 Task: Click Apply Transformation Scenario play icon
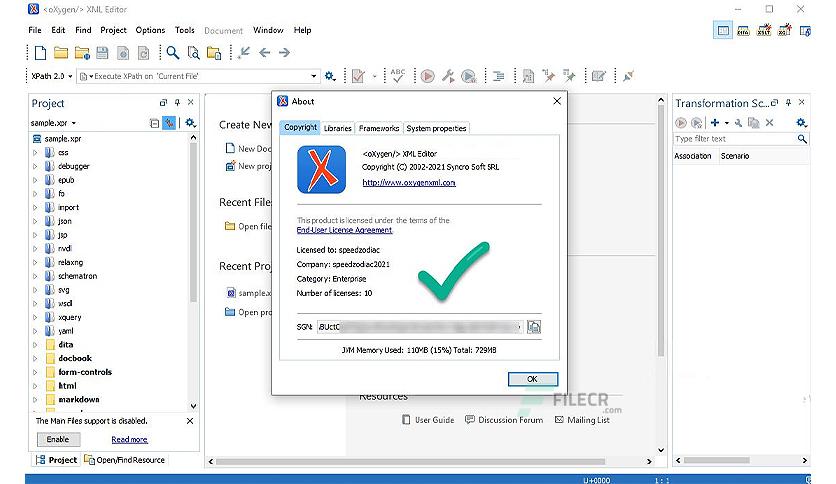428,76
